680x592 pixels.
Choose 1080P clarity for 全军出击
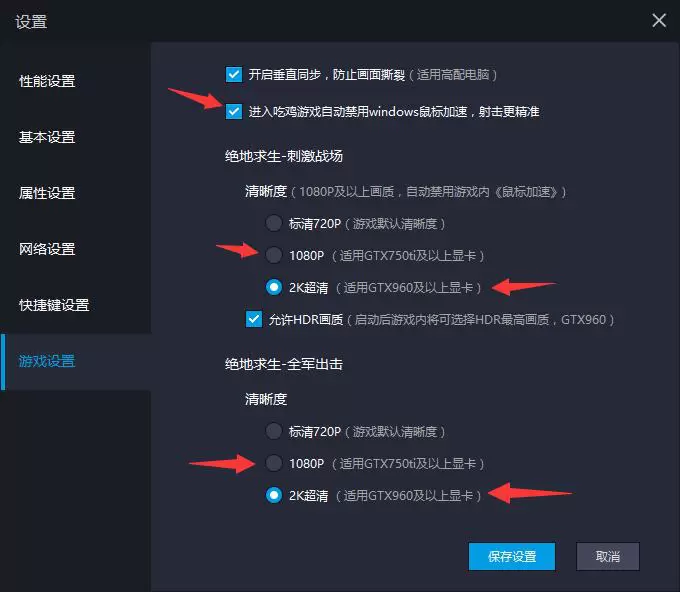tap(274, 463)
